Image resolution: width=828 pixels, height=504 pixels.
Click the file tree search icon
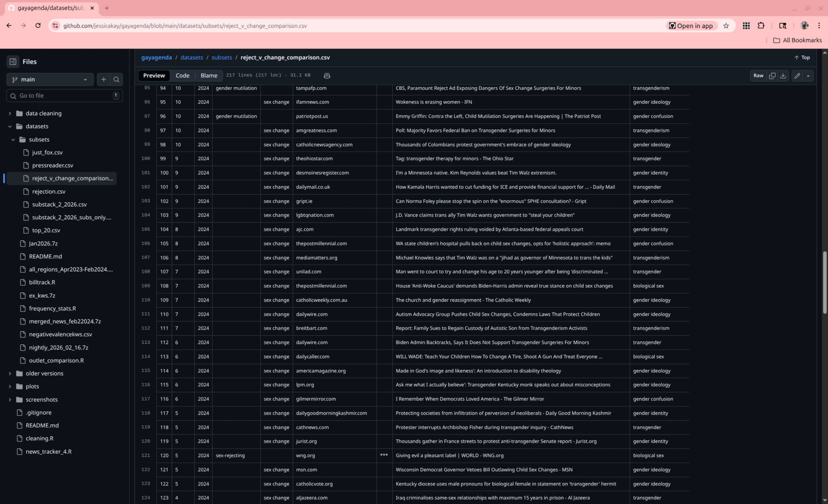116,79
